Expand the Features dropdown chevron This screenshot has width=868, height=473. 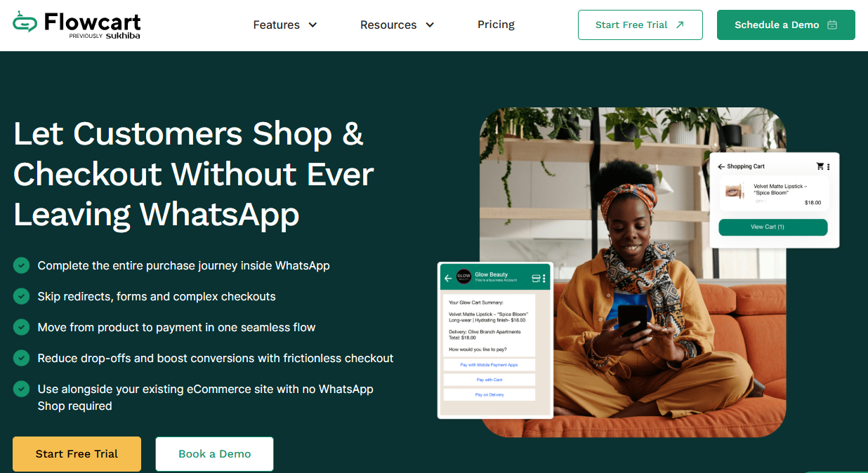coord(313,25)
